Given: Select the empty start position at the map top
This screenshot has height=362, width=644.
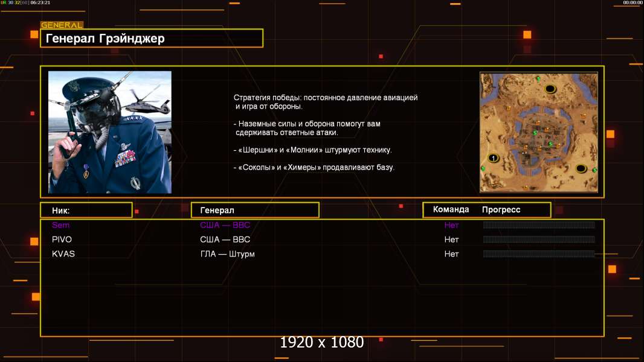Looking at the screenshot, I should coord(550,89).
